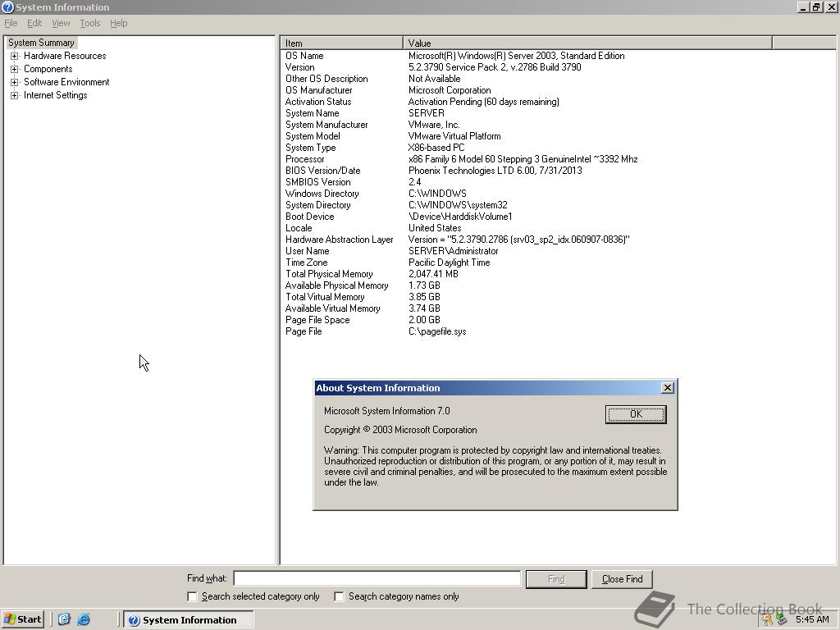The height and width of the screenshot is (630, 840).
Task: Open the Windows Start menu
Action: click(x=22, y=619)
